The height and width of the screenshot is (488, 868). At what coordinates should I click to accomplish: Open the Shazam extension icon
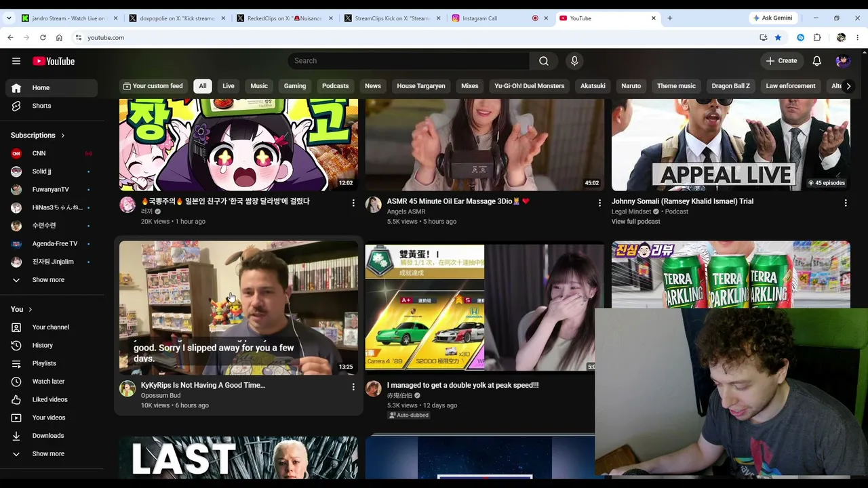[801, 37]
